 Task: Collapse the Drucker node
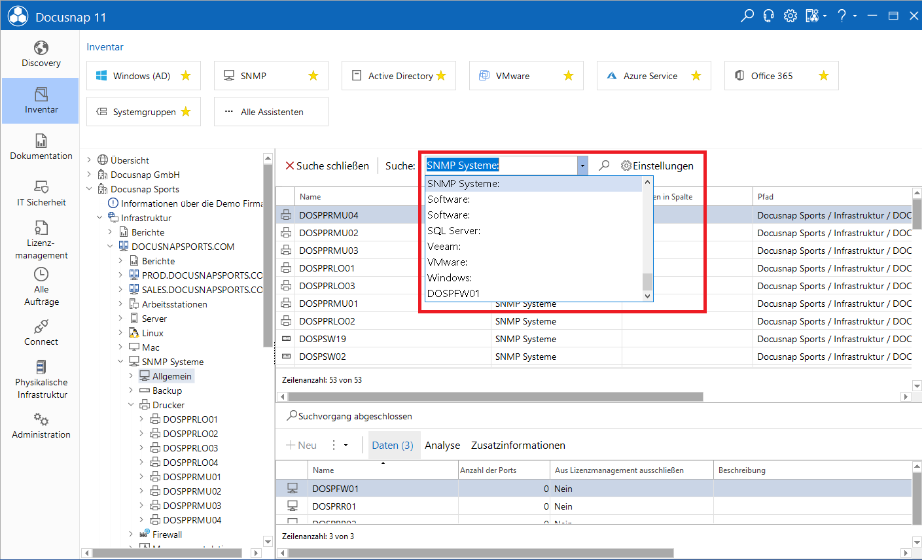click(x=132, y=405)
